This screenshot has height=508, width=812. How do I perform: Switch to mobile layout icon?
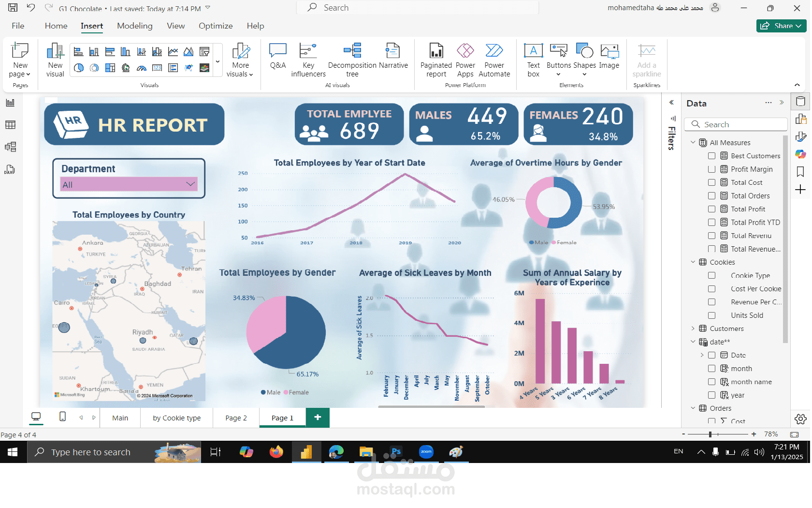[62, 417]
